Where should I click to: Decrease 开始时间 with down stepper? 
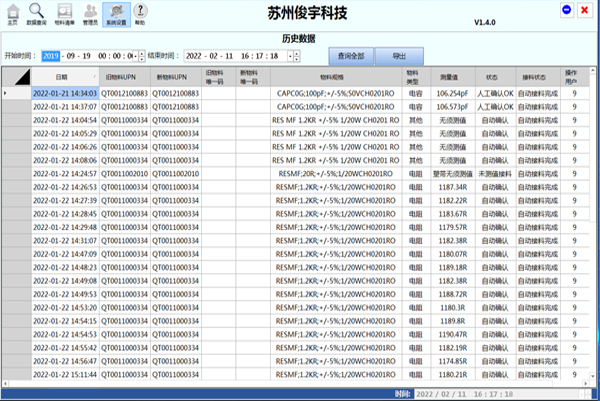click(142, 59)
